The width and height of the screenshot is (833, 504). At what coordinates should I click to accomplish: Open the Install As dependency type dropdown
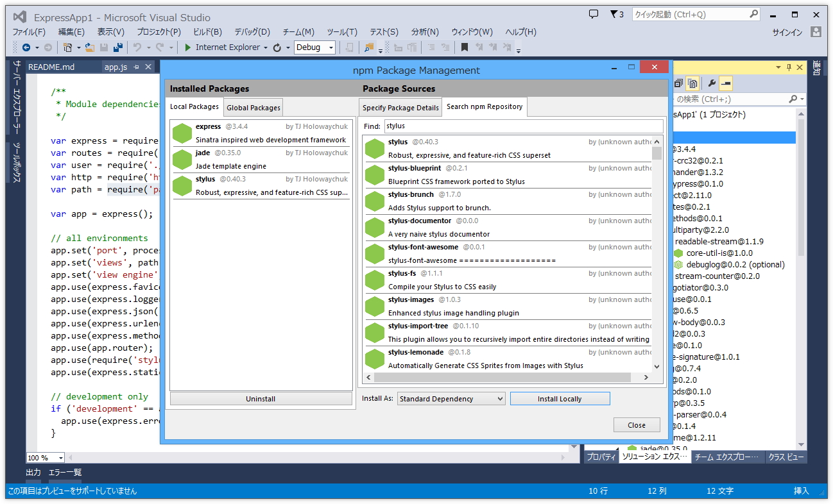[x=451, y=399]
